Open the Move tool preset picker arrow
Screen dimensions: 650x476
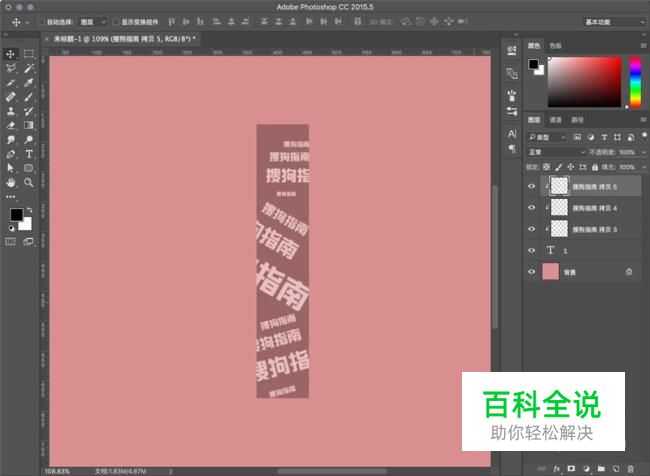[27, 22]
